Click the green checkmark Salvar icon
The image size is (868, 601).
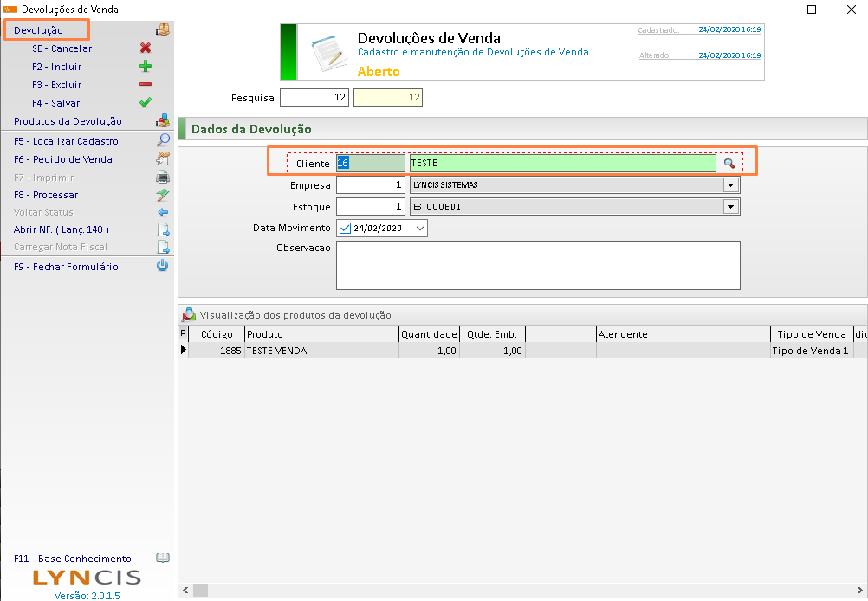click(x=146, y=103)
